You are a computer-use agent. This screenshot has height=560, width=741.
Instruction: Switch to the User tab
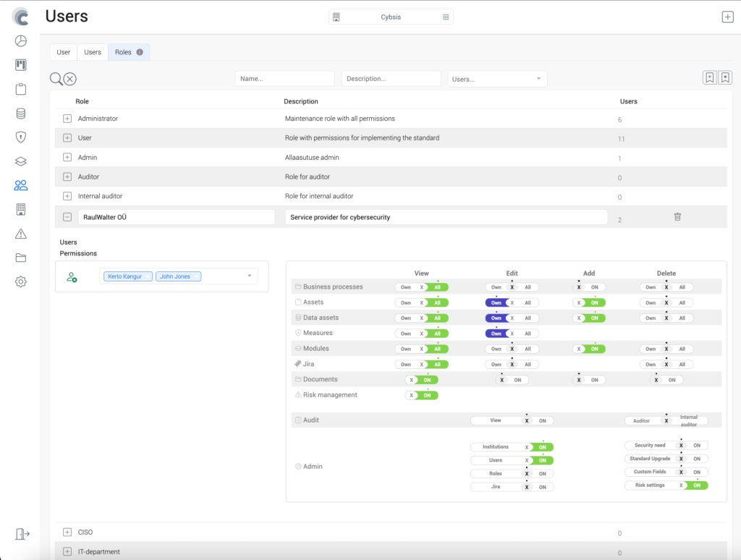pos(64,52)
